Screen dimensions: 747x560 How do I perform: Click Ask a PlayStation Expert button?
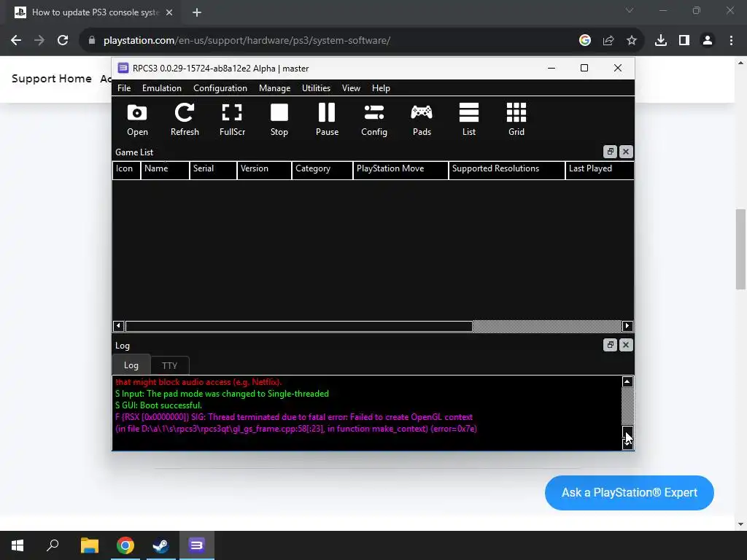pyautogui.click(x=629, y=492)
